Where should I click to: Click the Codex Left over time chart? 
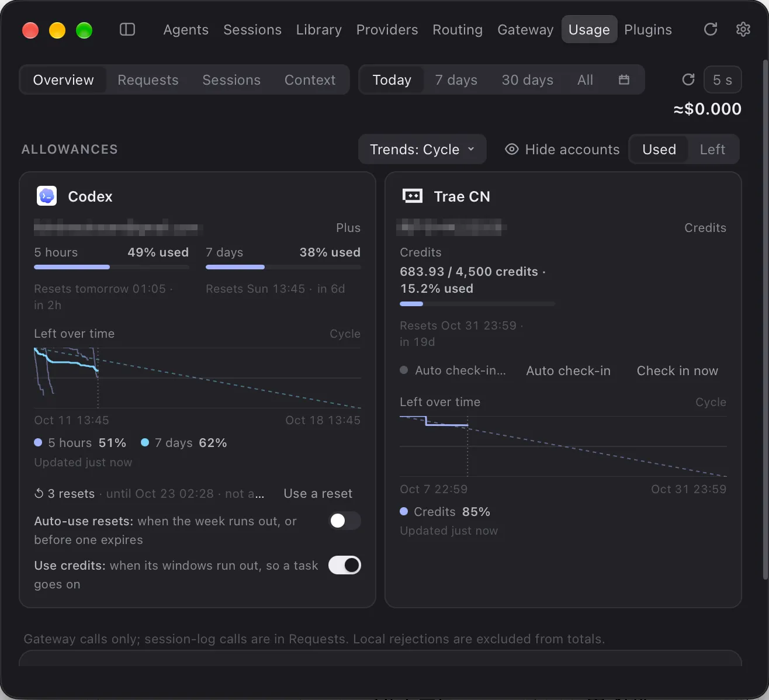click(x=198, y=378)
